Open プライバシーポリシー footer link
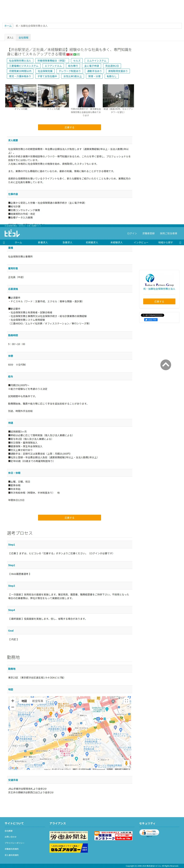Screen dimensions: 184x868 [x=14, y=843]
